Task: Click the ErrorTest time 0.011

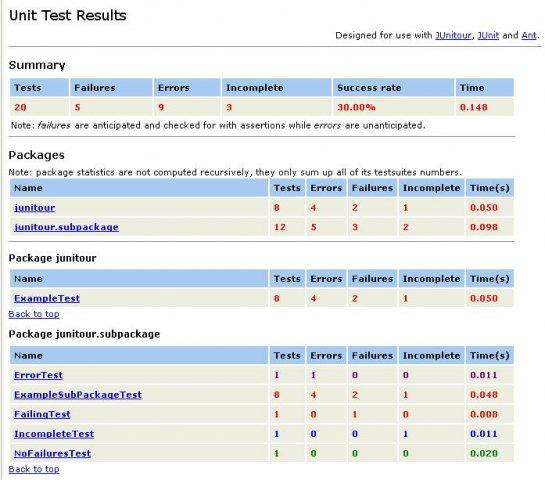Action: point(484,375)
